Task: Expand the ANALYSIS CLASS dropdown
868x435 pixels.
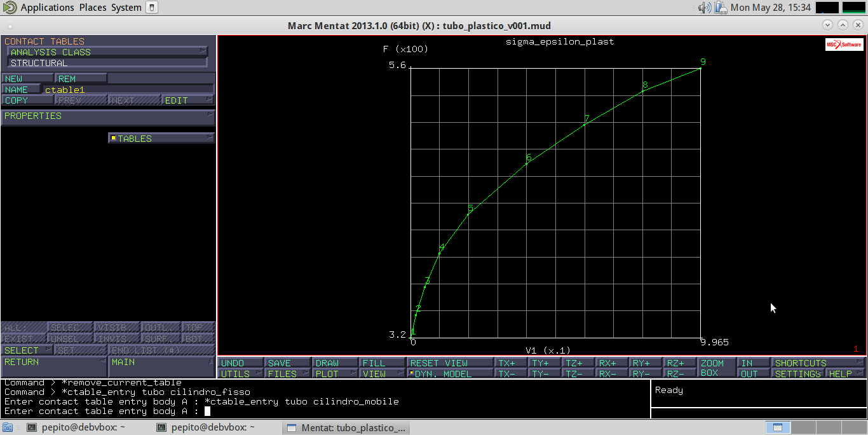Action: coord(107,52)
